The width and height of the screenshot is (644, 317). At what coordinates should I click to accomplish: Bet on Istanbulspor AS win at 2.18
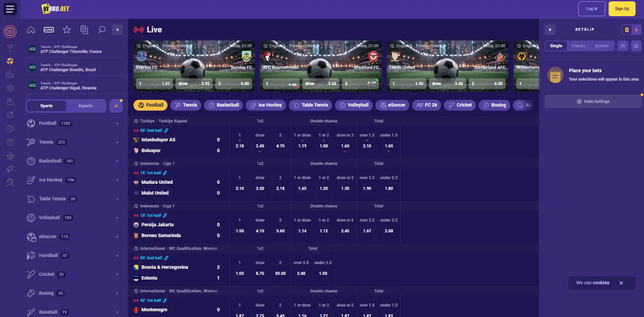point(240,146)
